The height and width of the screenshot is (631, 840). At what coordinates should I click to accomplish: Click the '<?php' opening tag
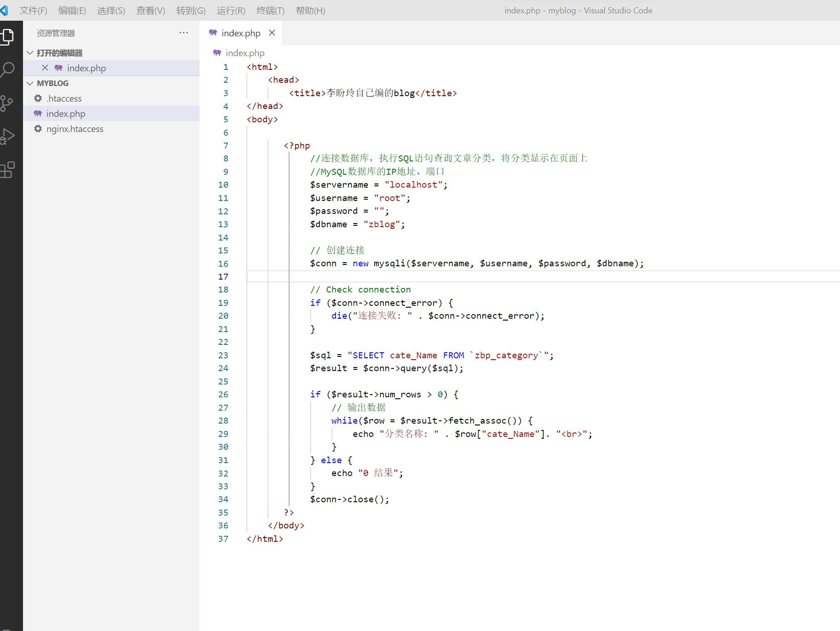point(297,145)
